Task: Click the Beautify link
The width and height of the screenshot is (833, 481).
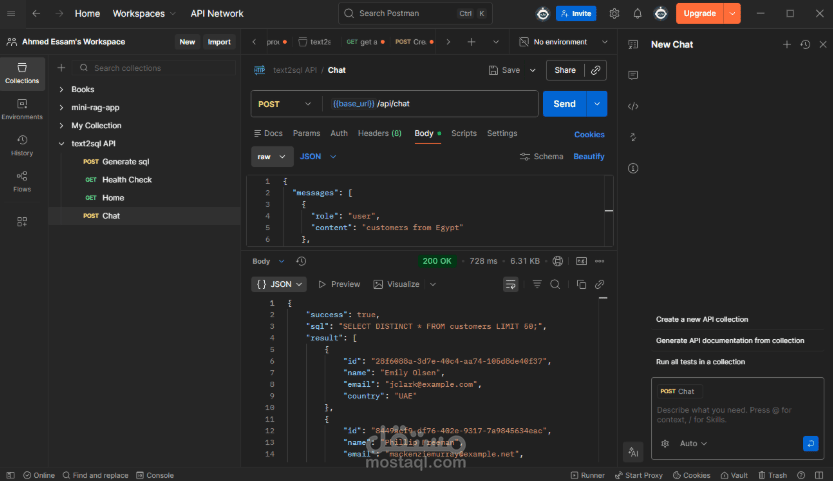Action: click(x=589, y=156)
